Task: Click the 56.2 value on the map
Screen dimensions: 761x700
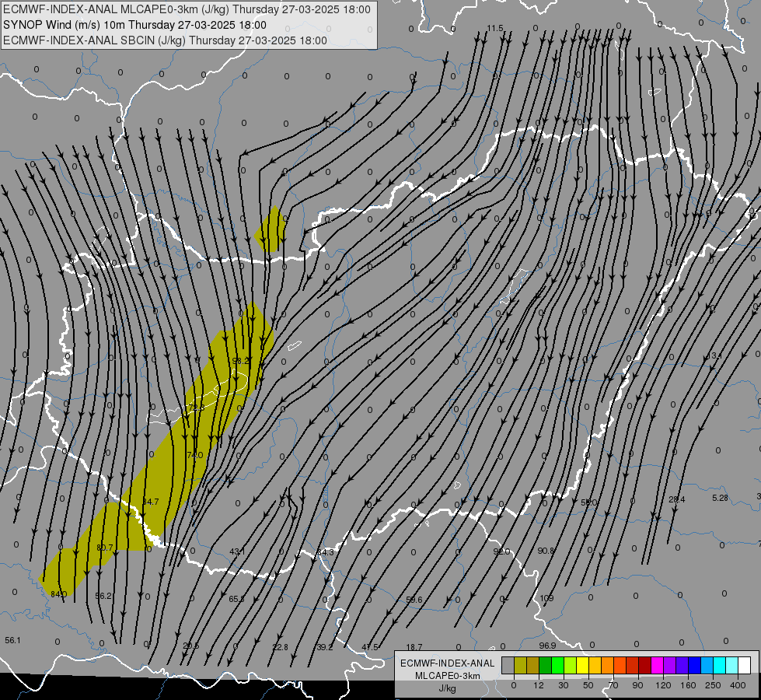Action: [x=103, y=596]
